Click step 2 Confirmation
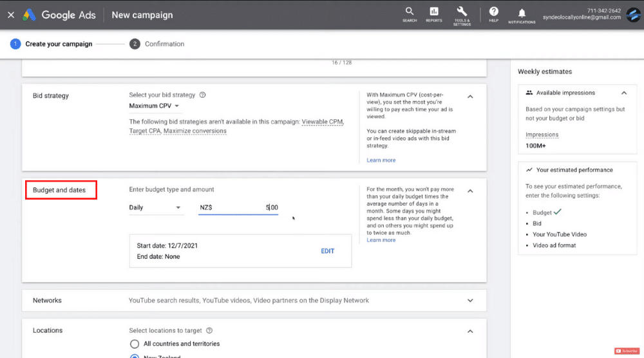 point(157,44)
